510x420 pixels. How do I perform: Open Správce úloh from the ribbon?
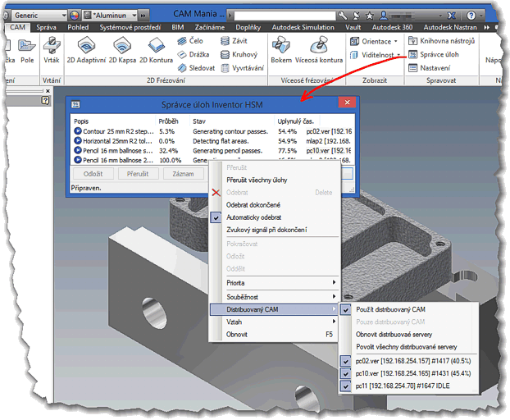pyautogui.click(x=433, y=54)
